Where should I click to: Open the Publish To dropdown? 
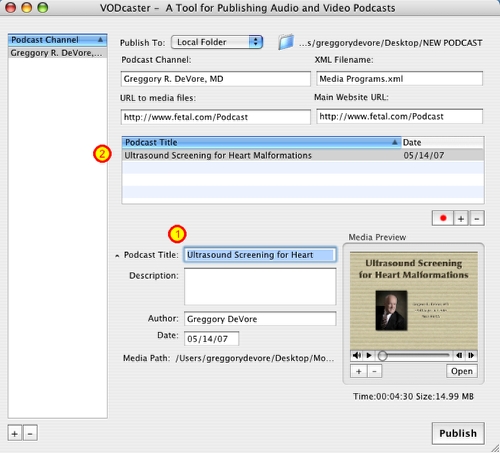217,42
